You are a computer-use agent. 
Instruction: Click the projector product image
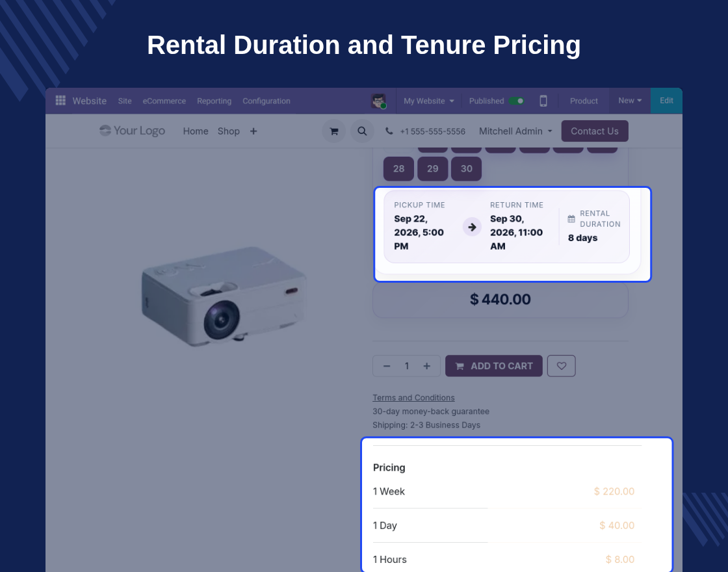[x=224, y=296]
